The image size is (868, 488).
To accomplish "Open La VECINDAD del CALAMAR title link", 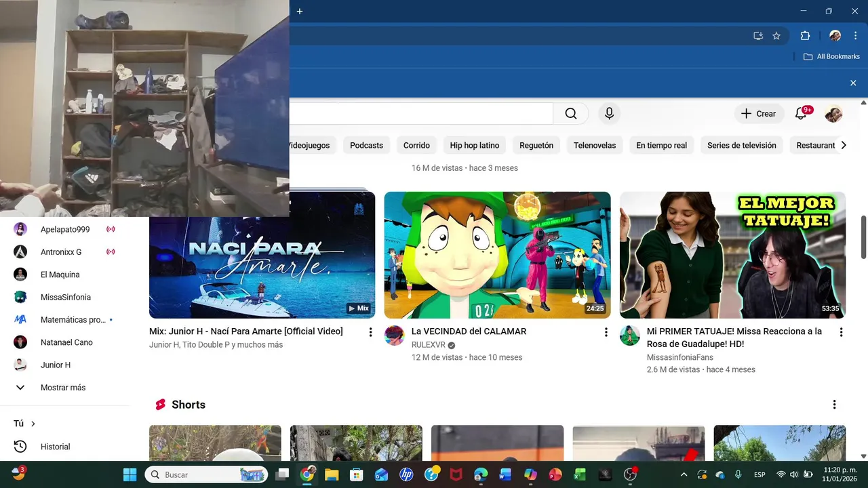I will [469, 331].
